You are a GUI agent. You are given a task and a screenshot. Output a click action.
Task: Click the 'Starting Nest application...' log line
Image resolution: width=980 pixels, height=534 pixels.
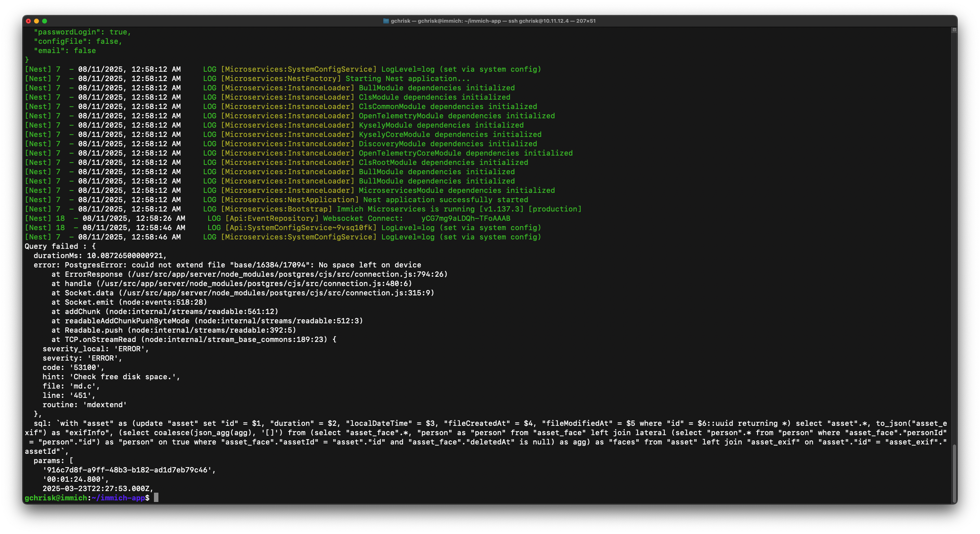point(407,79)
